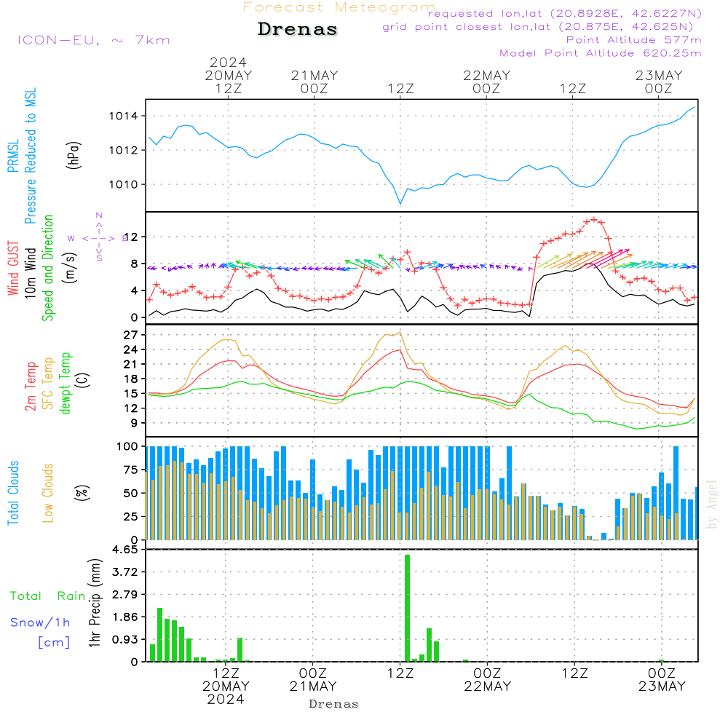This screenshot has width=728, height=728.
Task: Click the 1014 pressure axis value
Action: click(124, 116)
